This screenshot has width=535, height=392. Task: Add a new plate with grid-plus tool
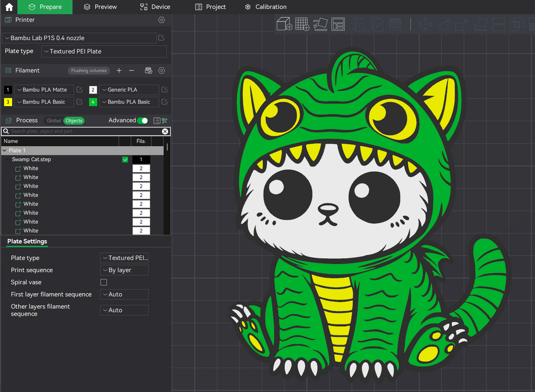pyautogui.click(x=303, y=24)
